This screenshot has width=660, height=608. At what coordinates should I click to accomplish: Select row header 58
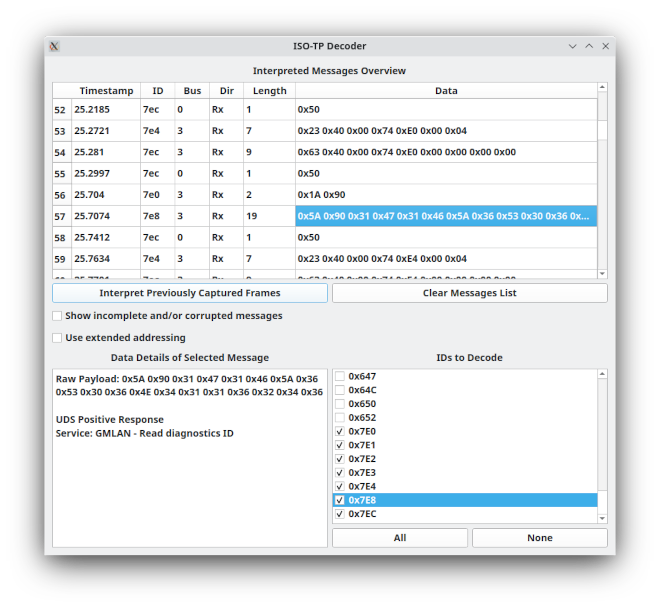point(62,237)
